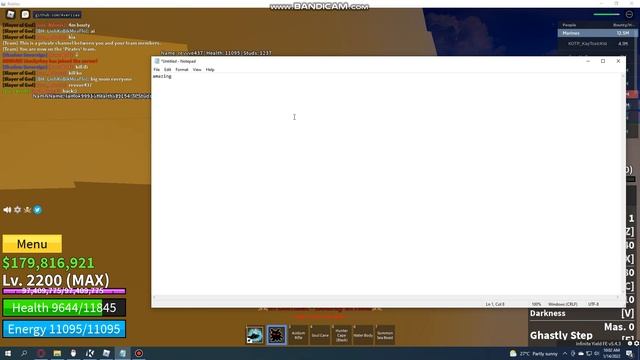Show hidden system tray icons
The width and height of the screenshot is (640, 360).
pos(565,354)
